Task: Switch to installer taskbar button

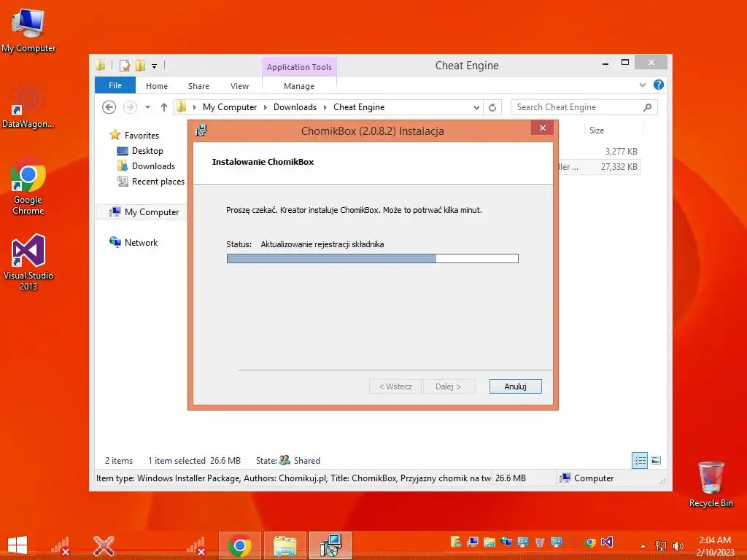Action: coord(330,545)
